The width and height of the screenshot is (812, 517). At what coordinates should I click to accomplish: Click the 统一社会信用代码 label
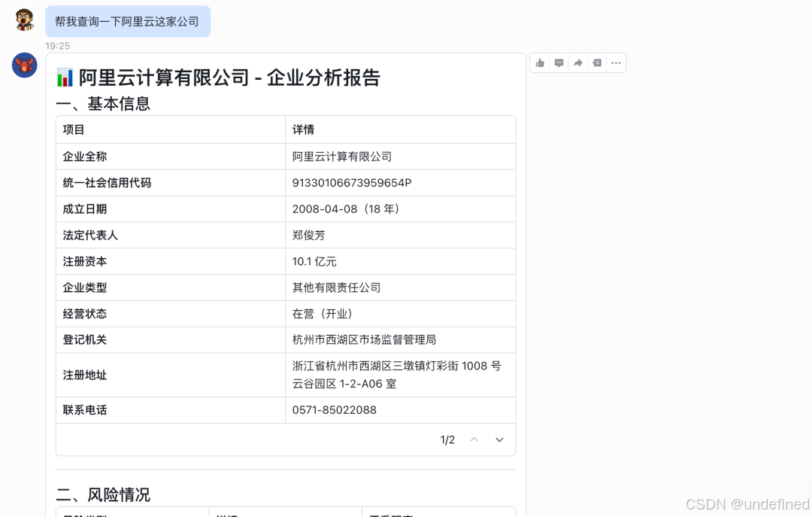pyautogui.click(x=107, y=183)
